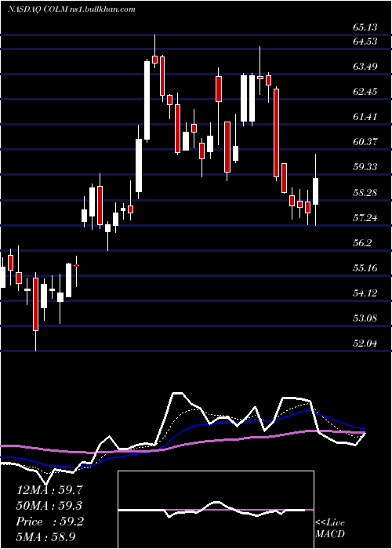The image size is (392, 549).
Task: Click the 52.04 price level label
Action: [365, 344]
